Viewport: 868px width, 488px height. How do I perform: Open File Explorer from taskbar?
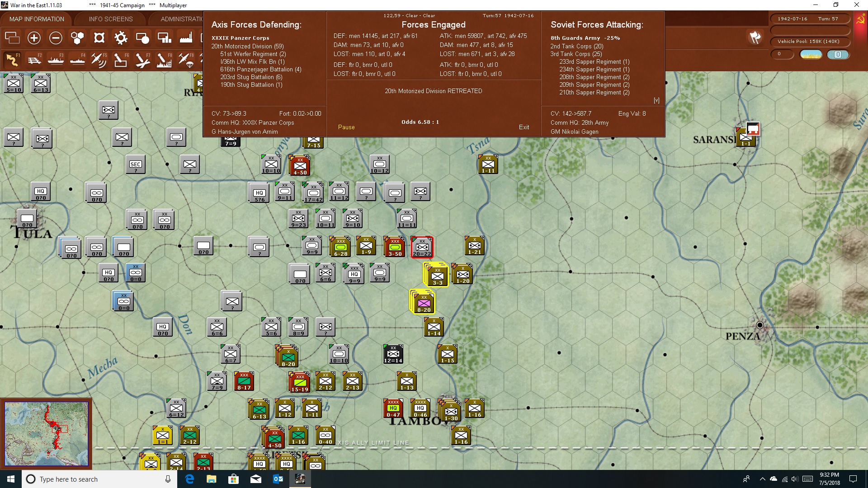click(212, 479)
